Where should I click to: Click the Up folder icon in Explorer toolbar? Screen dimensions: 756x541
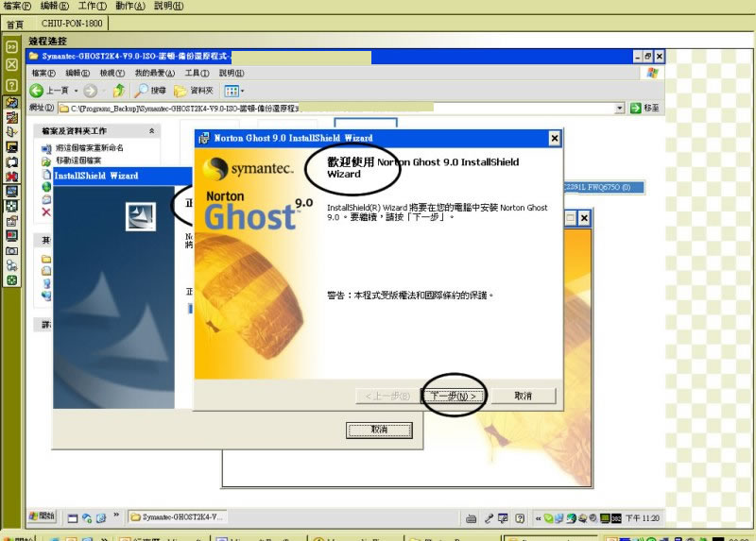pyautogui.click(x=119, y=90)
